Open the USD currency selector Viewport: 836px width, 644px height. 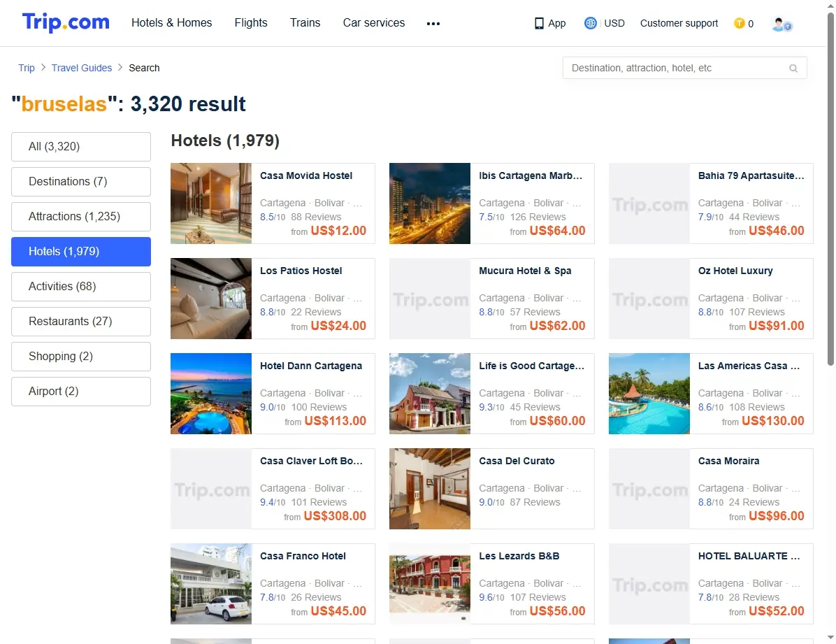click(614, 24)
